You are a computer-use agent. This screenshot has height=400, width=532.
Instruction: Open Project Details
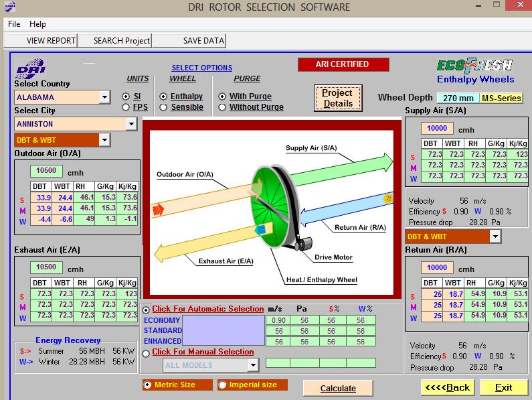(338, 98)
